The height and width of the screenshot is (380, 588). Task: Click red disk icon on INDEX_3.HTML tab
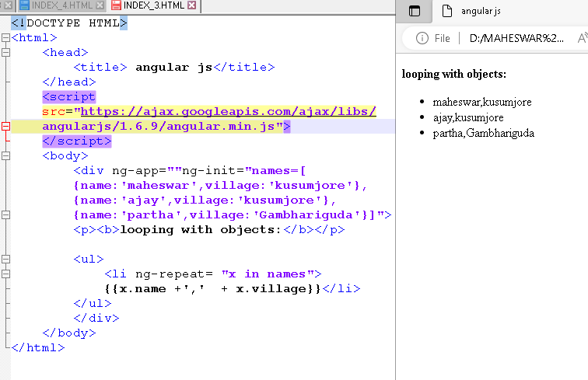point(117,5)
